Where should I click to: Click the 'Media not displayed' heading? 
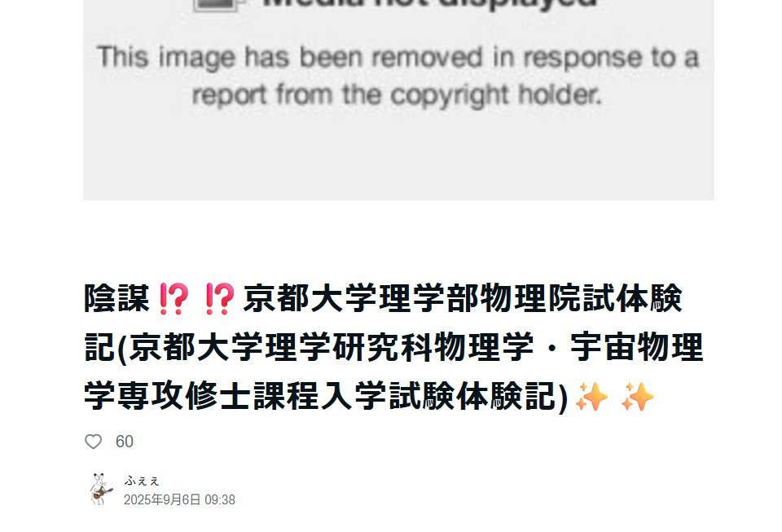(430, 4)
